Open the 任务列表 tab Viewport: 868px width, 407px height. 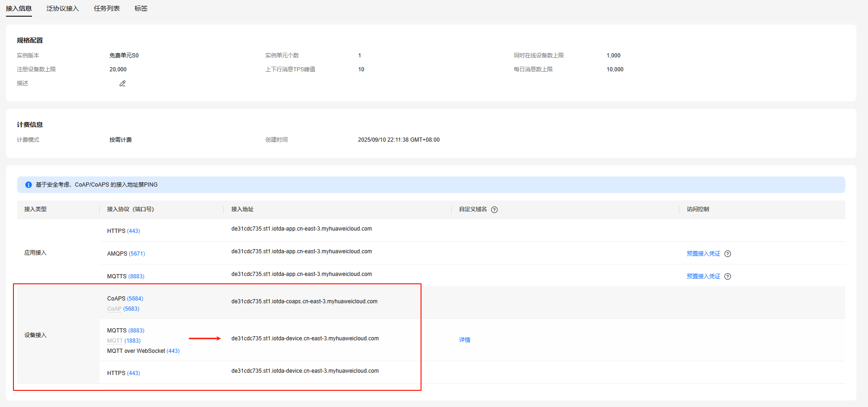pyautogui.click(x=107, y=8)
